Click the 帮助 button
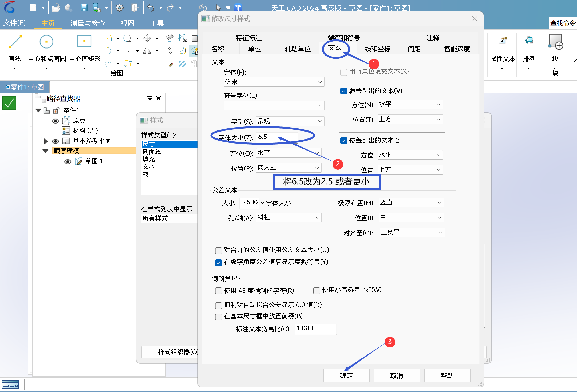Image resolution: width=577 pixels, height=392 pixels. coord(447,375)
